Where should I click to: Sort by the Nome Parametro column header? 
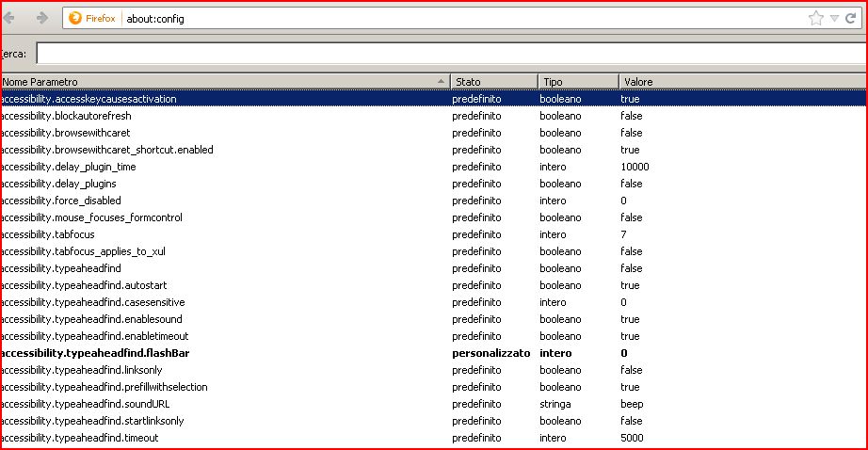(x=226, y=81)
